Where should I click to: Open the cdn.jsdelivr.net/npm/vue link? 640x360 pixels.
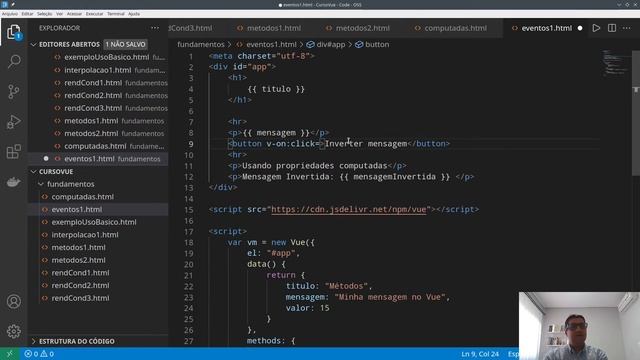(349, 209)
